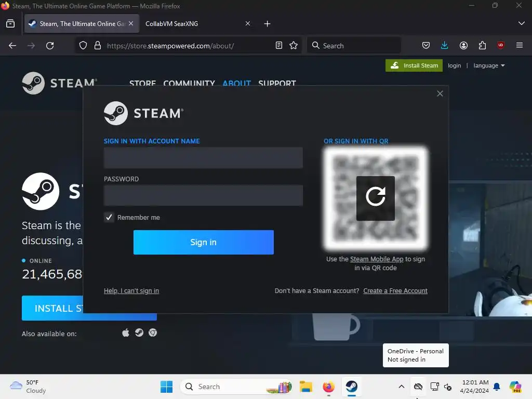532x399 pixels.
Task: Open the uBlock Origin extension icon
Action: coord(501,46)
